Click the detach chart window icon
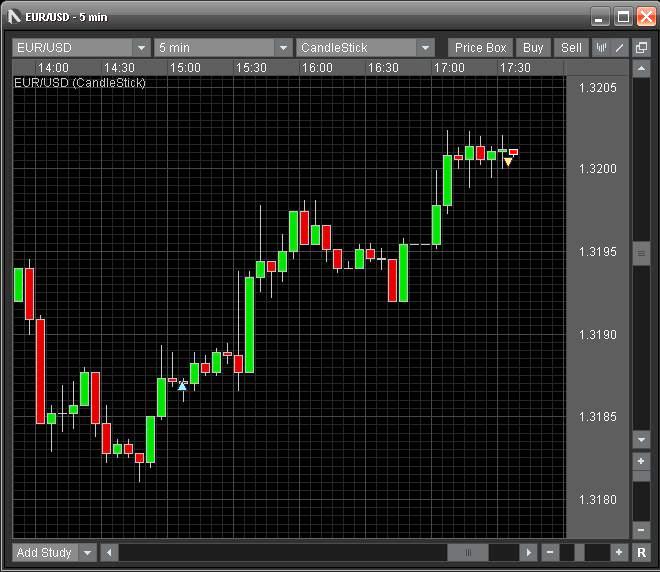Screen dimensions: 660x573 [x=641, y=47]
